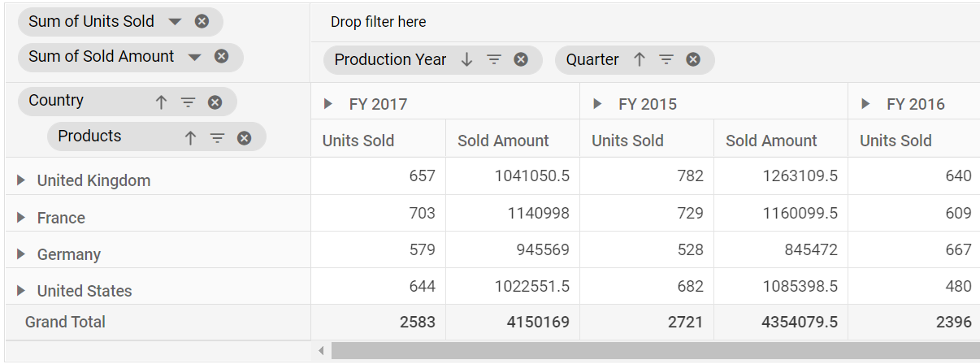Click Sold Amount header under FY 2015

(781, 140)
